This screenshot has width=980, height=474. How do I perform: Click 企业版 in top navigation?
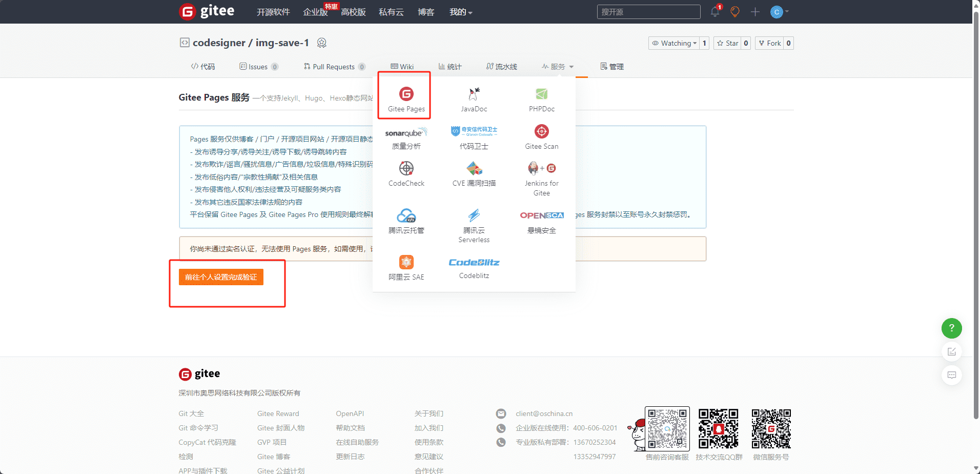point(315,12)
